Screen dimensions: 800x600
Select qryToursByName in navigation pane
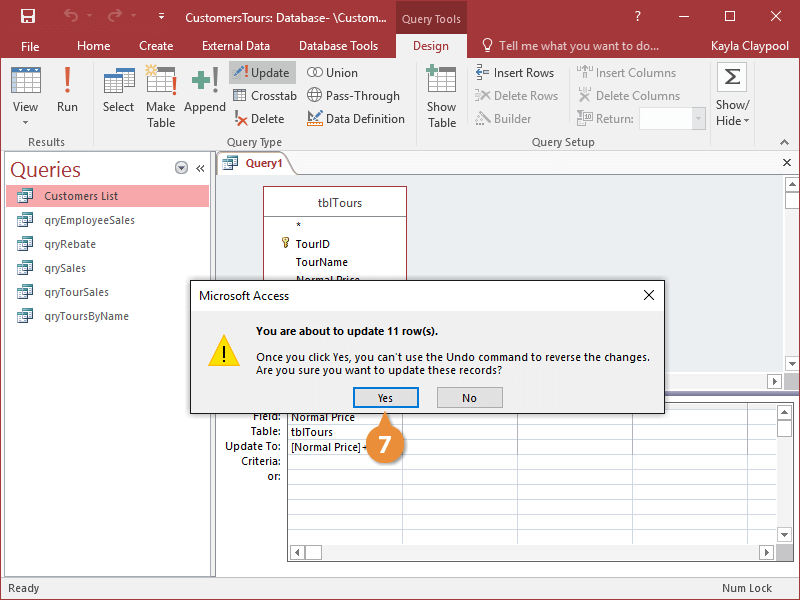click(x=97, y=316)
